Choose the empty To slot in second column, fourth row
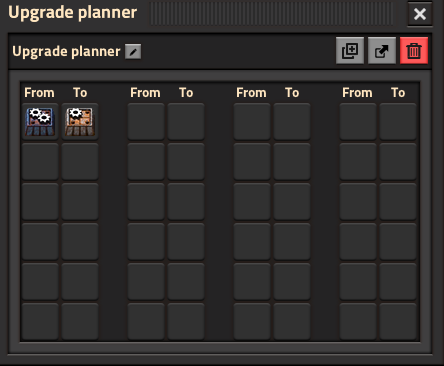Viewport: 444px width, 366px height. pos(186,241)
